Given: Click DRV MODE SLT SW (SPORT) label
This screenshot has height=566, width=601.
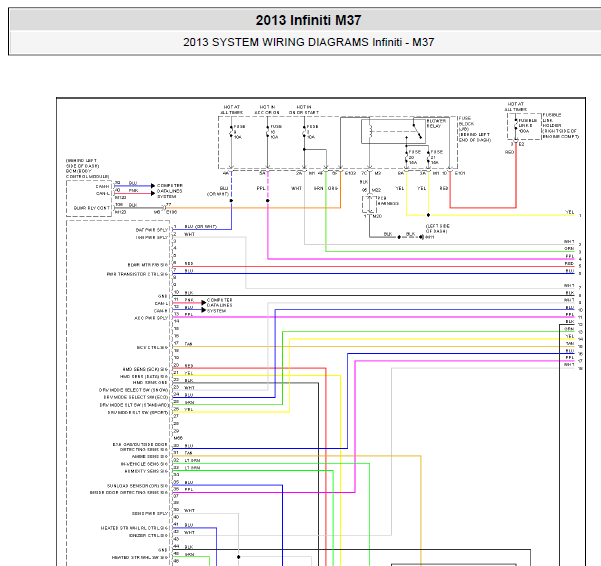Looking at the screenshot, I should (138, 413).
